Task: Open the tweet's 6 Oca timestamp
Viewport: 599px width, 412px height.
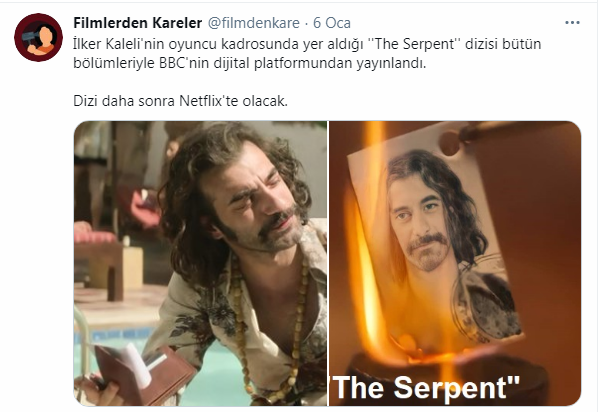Action: tap(332, 23)
